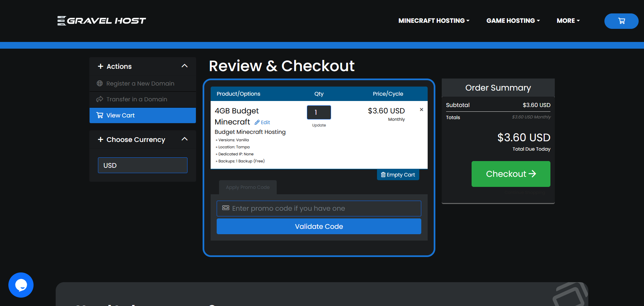Image resolution: width=644 pixels, height=306 pixels.
Task: Click the Qty column header
Action: 319,94
